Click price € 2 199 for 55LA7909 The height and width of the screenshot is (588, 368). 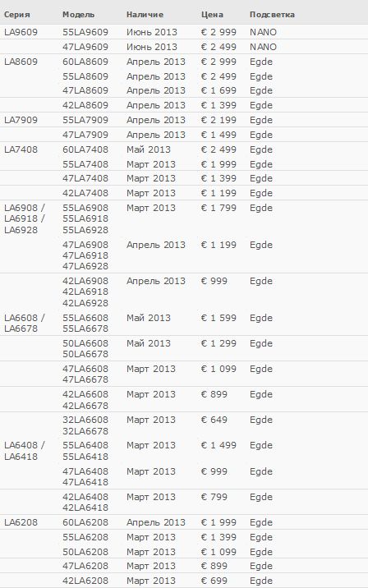218,120
